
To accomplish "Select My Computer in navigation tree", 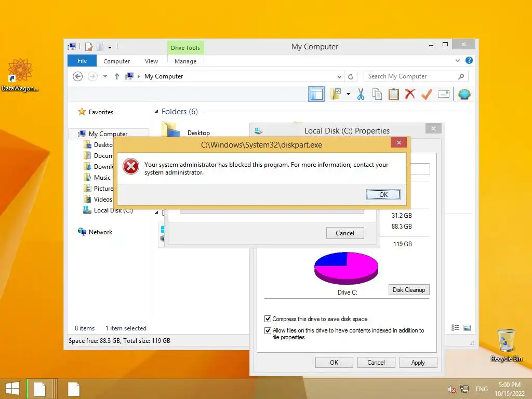I will 108,134.
